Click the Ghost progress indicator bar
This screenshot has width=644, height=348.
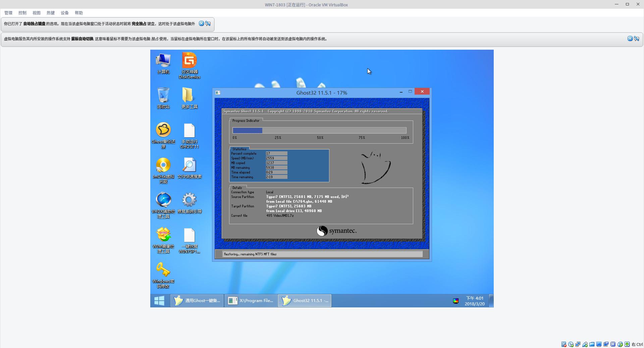click(319, 131)
